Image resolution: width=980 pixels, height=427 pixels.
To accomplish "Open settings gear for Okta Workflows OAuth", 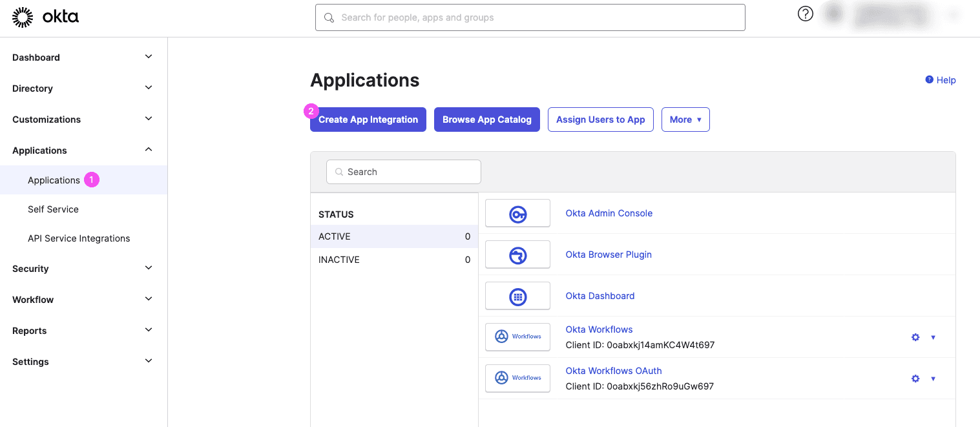I will pos(915,378).
